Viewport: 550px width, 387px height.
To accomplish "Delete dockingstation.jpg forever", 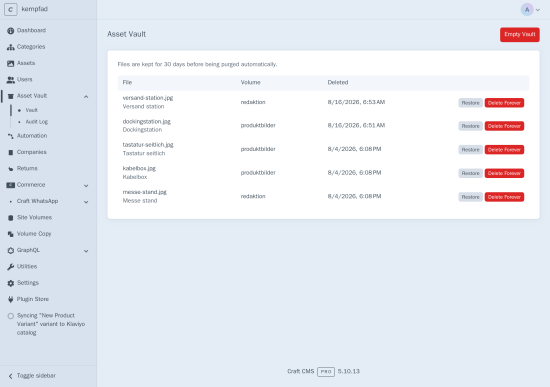I will [x=504, y=126].
